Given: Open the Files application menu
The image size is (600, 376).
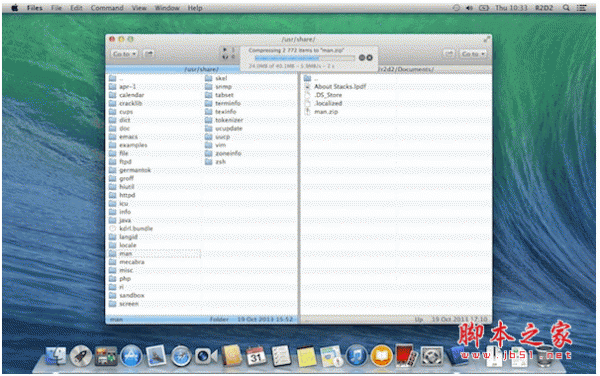Looking at the screenshot, I should 34,8.
